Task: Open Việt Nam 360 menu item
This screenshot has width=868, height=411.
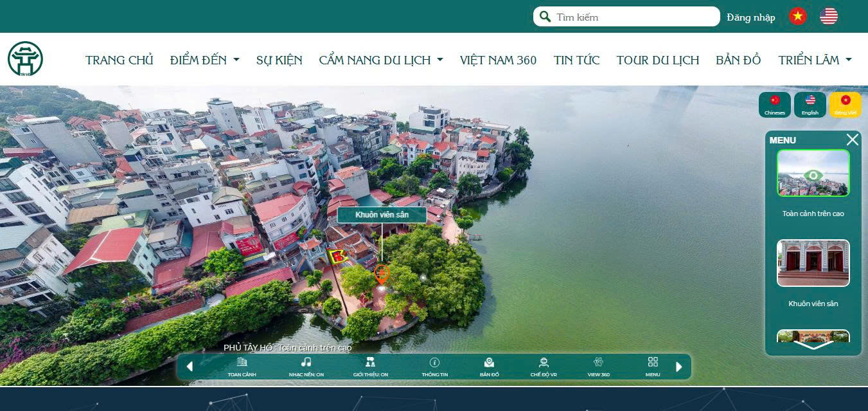Action: [x=498, y=60]
